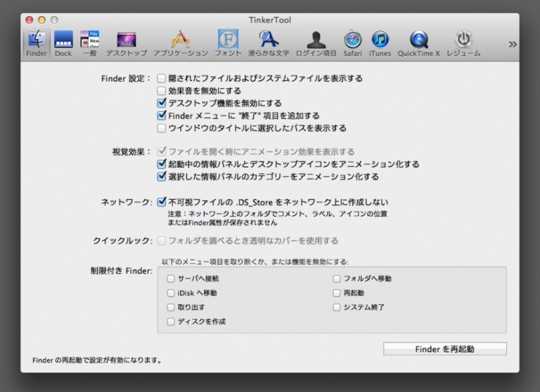Click the Finder の再起動で設定が有効になります text
Viewport: 540px width, 392px height.
coord(97,360)
